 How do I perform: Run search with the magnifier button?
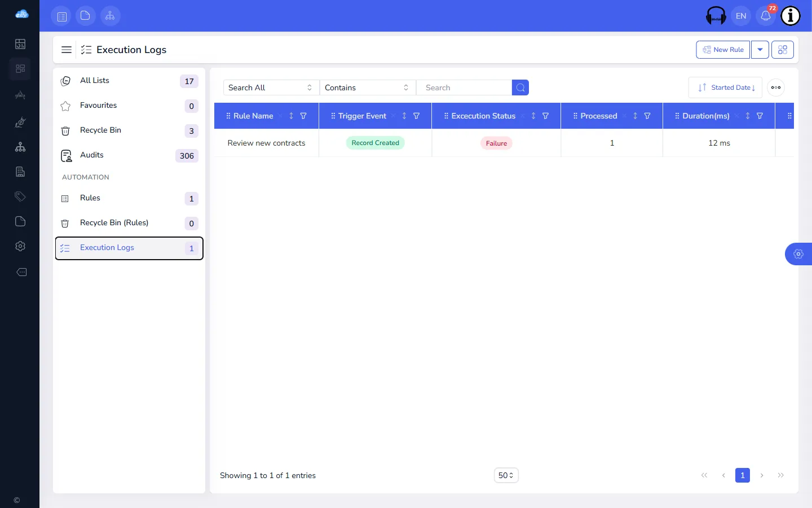pos(520,87)
